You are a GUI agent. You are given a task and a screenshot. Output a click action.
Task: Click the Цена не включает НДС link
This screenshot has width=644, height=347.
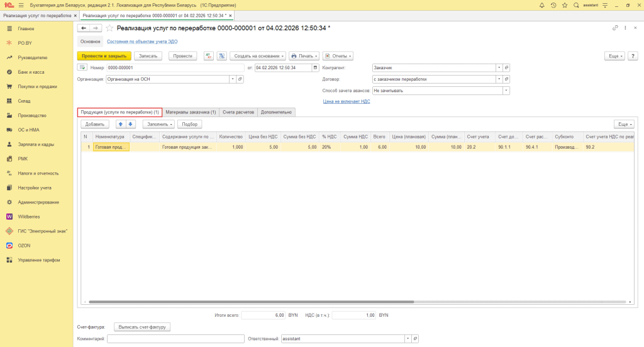(347, 101)
